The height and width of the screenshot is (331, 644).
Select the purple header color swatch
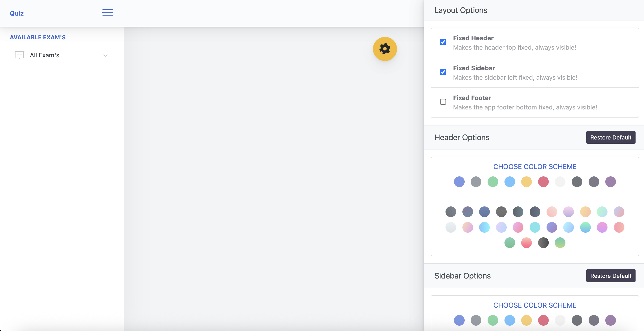point(610,182)
